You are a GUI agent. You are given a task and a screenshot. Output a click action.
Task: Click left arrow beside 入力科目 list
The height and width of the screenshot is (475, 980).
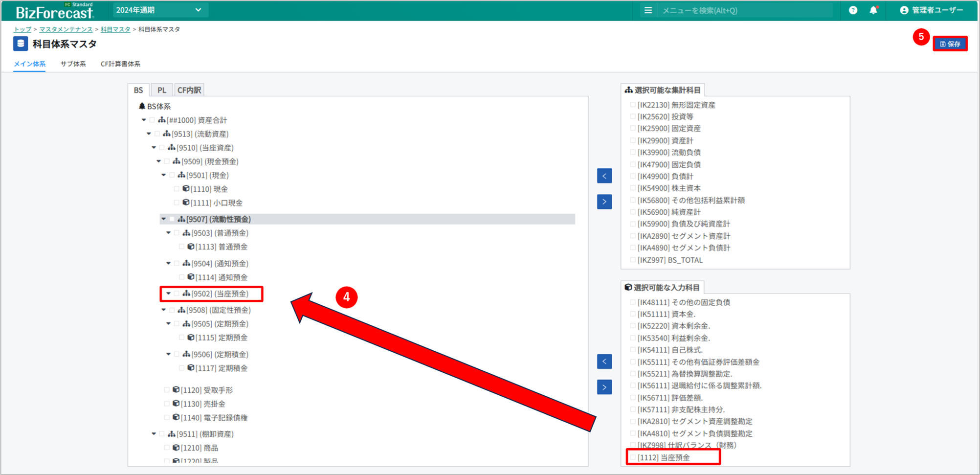click(604, 362)
